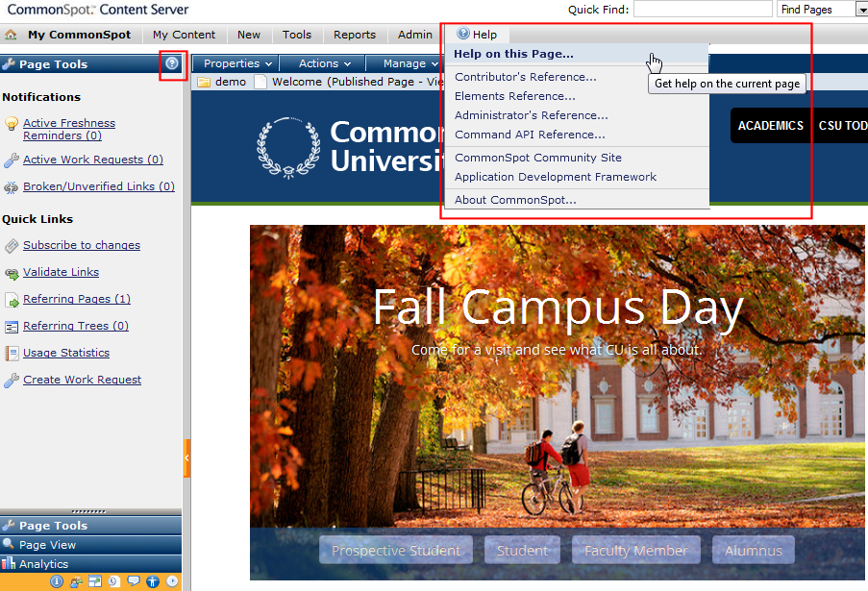Expand the Page Tools section at panel bottom
Image resolution: width=868 pixels, height=591 pixels.
(x=90, y=525)
